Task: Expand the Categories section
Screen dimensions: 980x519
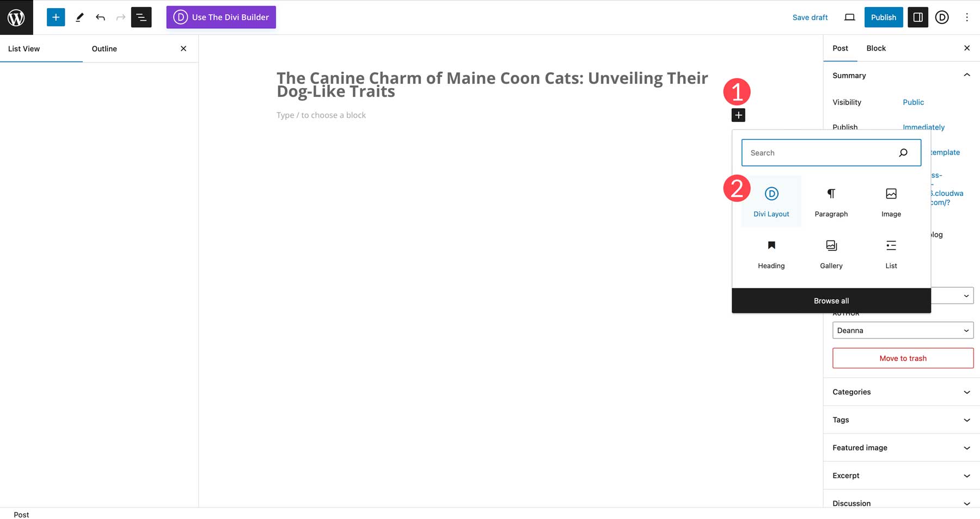Action: [x=901, y=392]
